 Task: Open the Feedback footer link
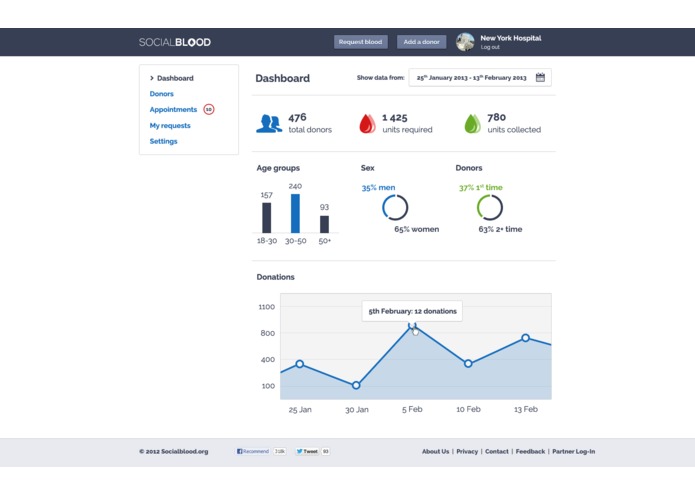pyautogui.click(x=530, y=451)
